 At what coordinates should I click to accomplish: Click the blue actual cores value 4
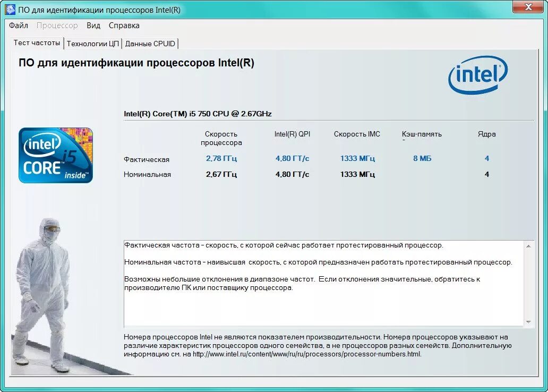[x=487, y=158]
